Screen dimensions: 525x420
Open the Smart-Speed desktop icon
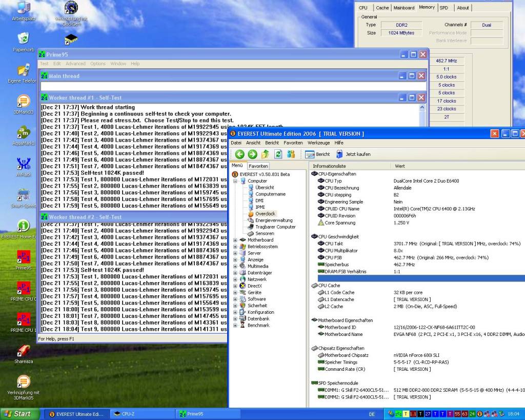[24, 198]
